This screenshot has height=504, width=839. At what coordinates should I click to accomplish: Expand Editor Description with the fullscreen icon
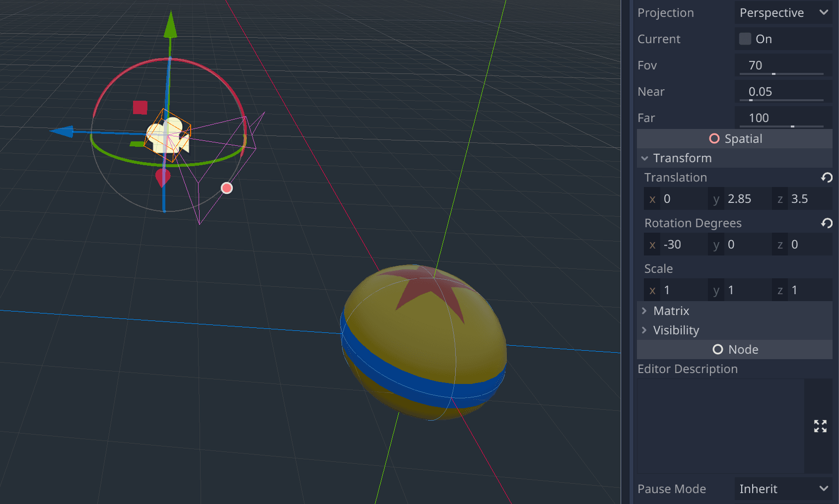820,426
